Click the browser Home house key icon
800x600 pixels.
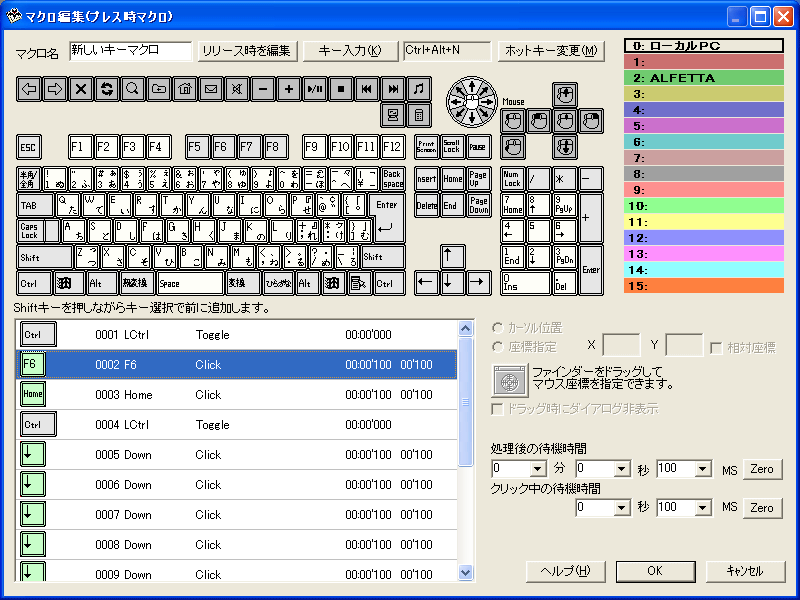[185, 89]
